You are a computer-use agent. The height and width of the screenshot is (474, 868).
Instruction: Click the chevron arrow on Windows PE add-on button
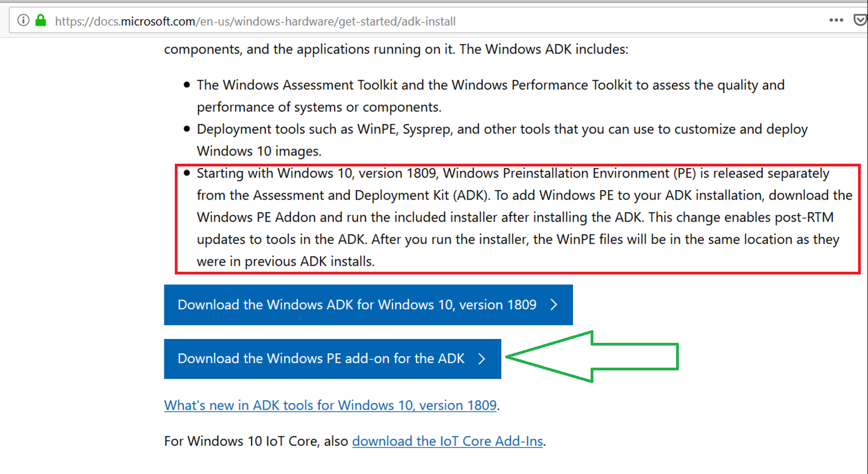[482, 359]
